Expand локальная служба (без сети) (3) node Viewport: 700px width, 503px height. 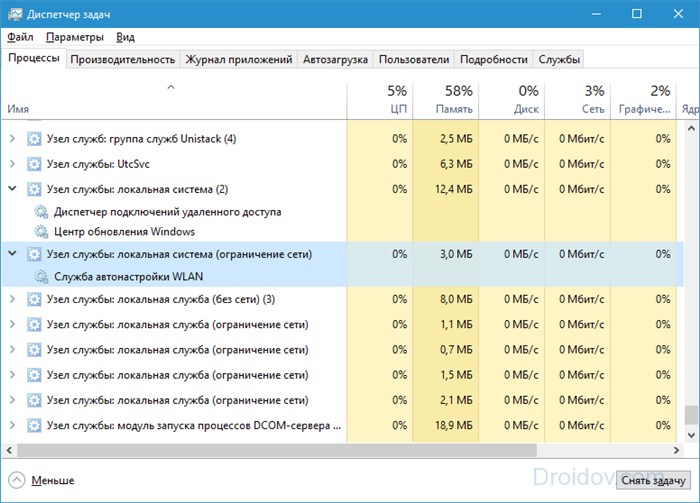pos(12,299)
